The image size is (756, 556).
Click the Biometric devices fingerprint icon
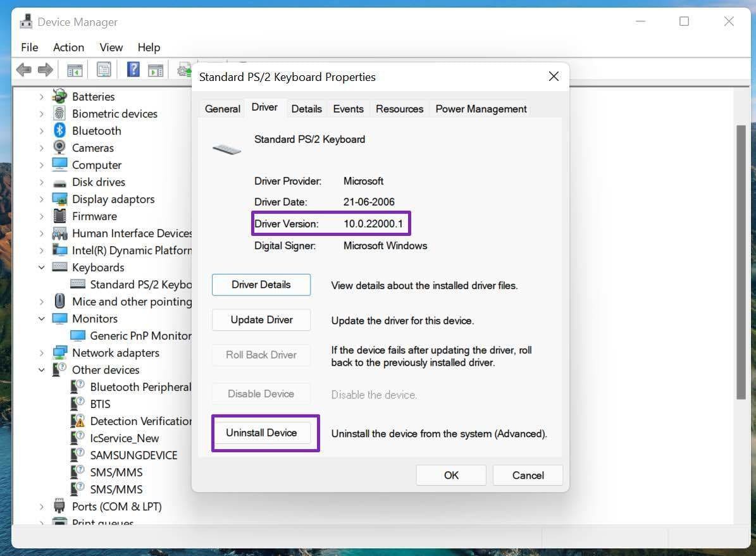59,113
